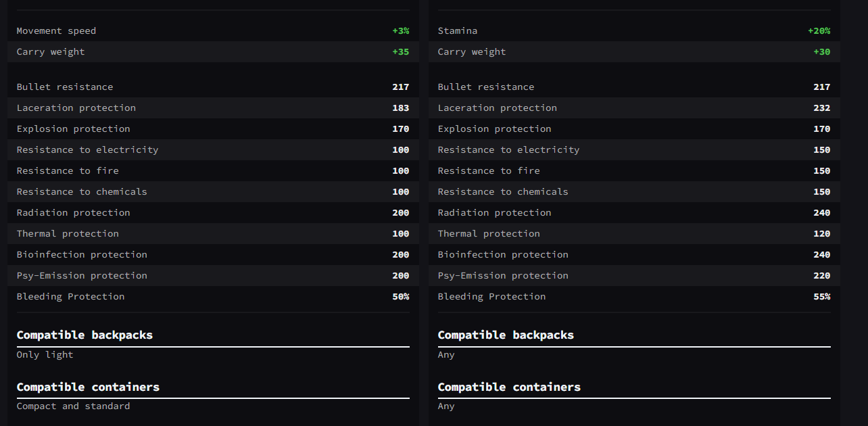Viewport: 868px width, 426px height.
Task: Click Compatible backpacks heading above 'Only light'
Action: coord(85,335)
